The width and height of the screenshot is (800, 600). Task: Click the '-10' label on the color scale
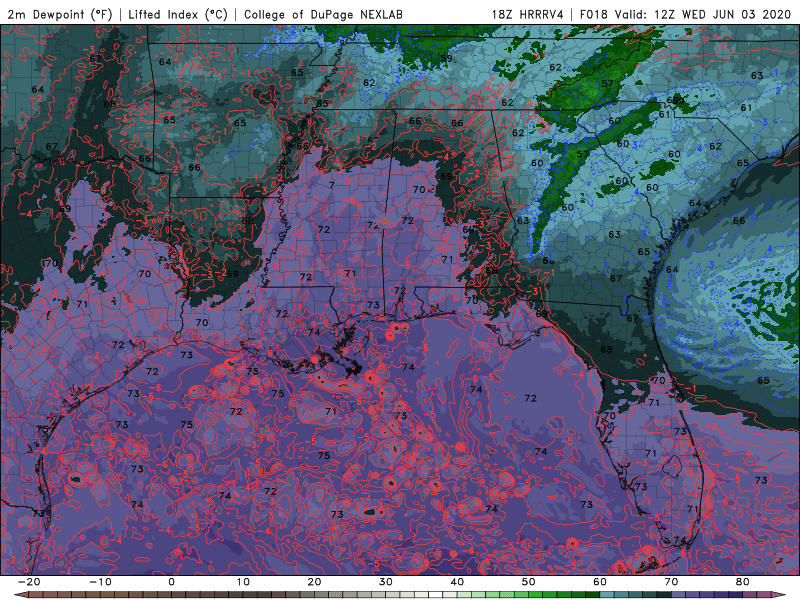[x=100, y=582]
